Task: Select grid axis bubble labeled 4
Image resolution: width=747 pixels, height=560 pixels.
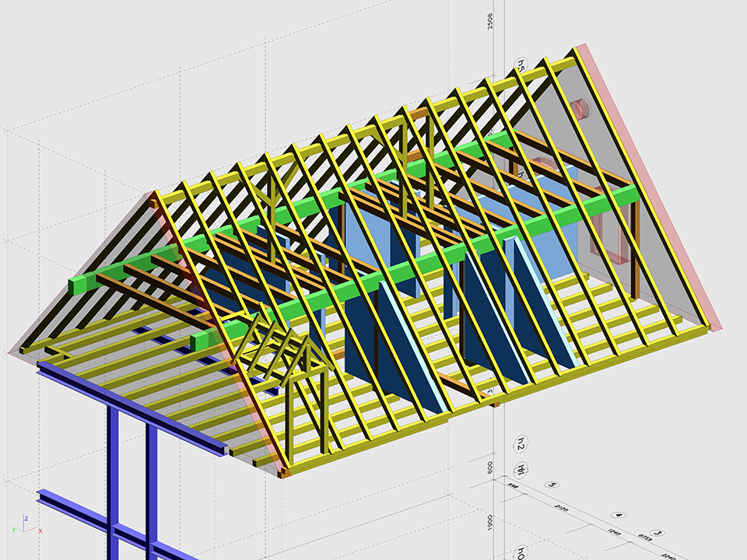Action: click(x=618, y=515)
